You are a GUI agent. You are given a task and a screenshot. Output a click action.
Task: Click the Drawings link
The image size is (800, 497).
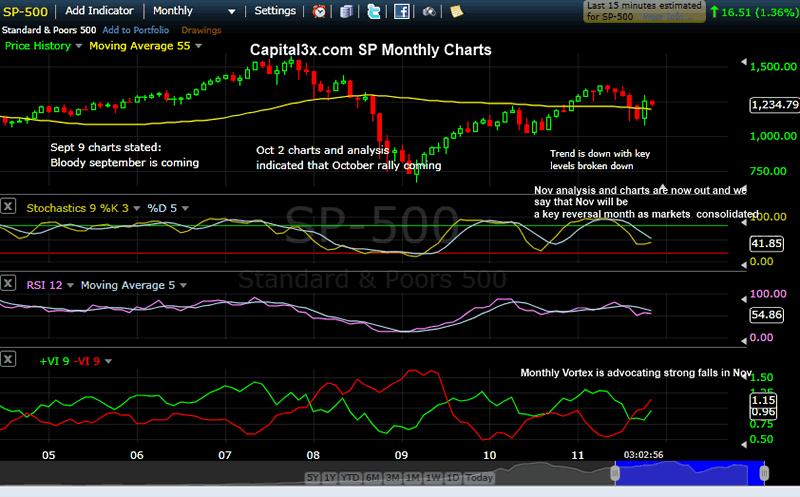point(201,31)
